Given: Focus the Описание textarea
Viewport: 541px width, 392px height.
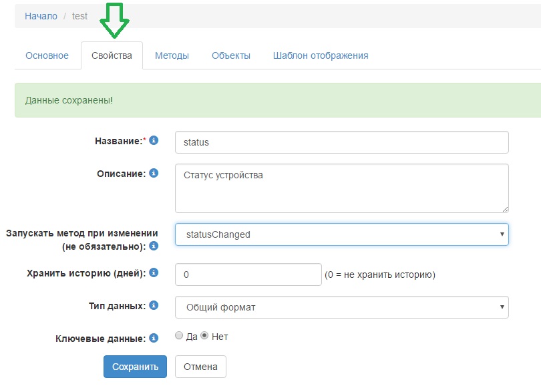Looking at the screenshot, I should (341, 188).
